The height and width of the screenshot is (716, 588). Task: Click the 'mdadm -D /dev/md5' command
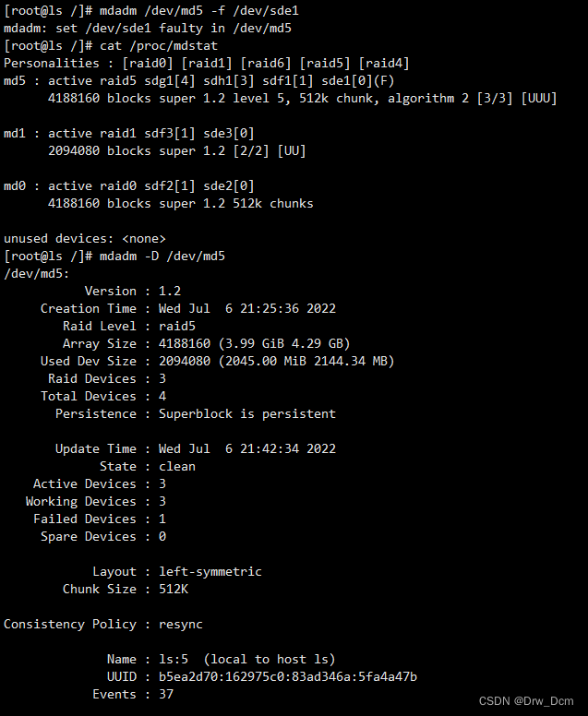tap(162, 256)
